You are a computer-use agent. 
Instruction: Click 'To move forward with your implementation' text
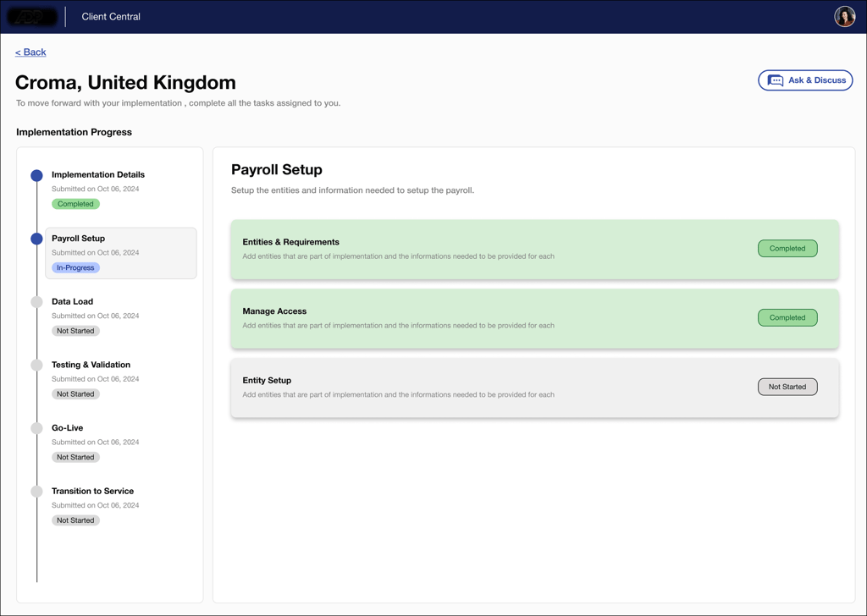[178, 103]
